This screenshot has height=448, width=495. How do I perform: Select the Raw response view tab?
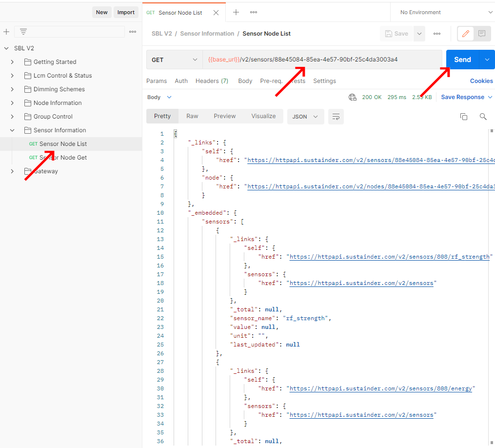[x=192, y=116]
